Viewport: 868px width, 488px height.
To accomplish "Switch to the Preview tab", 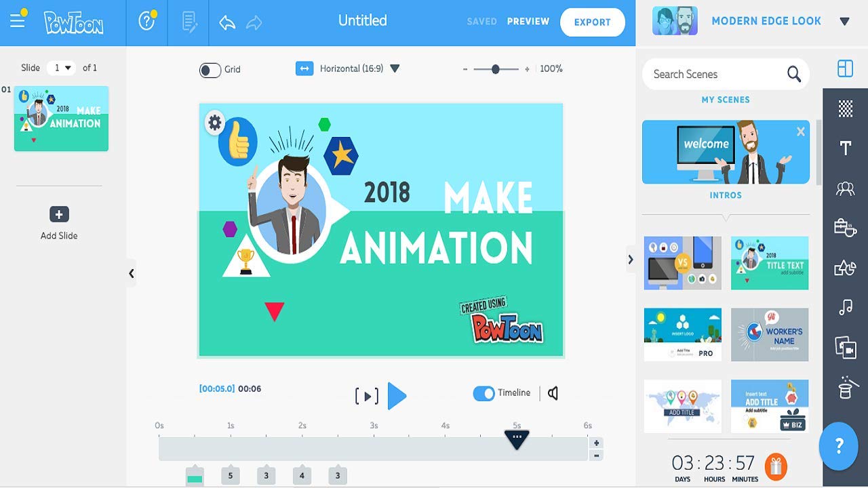I will (528, 21).
